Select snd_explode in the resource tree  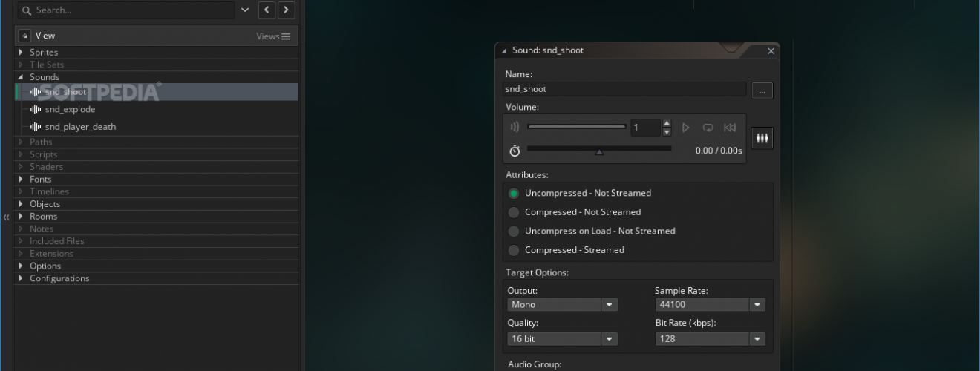tap(70, 109)
